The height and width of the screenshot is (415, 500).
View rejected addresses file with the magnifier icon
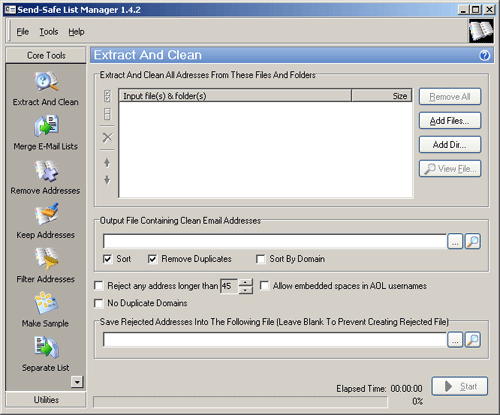[473, 340]
